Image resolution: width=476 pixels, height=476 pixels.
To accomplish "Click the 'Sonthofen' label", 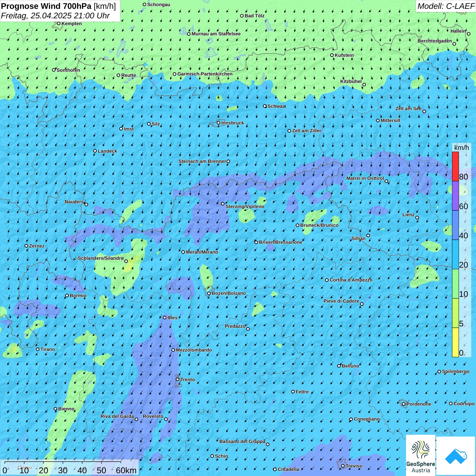I will [x=68, y=70].
